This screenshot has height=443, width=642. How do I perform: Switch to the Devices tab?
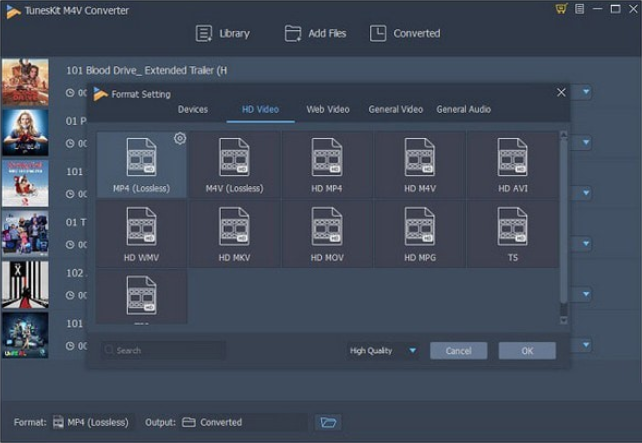(193, 110)
